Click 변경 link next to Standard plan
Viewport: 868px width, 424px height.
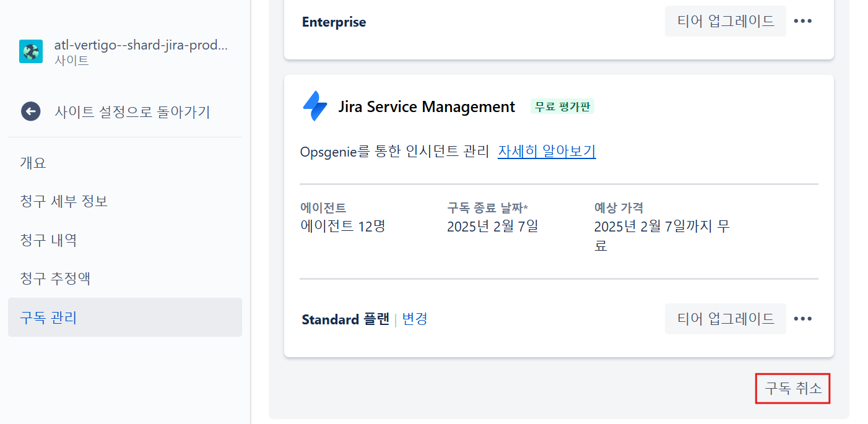click(x=415, y=319)
